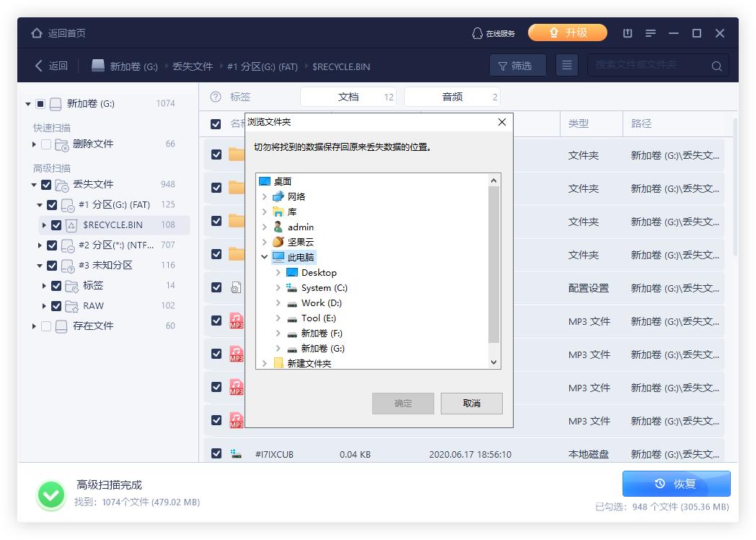
Task: Open the hamburger menu in the title bar
Action: point(650,32)
